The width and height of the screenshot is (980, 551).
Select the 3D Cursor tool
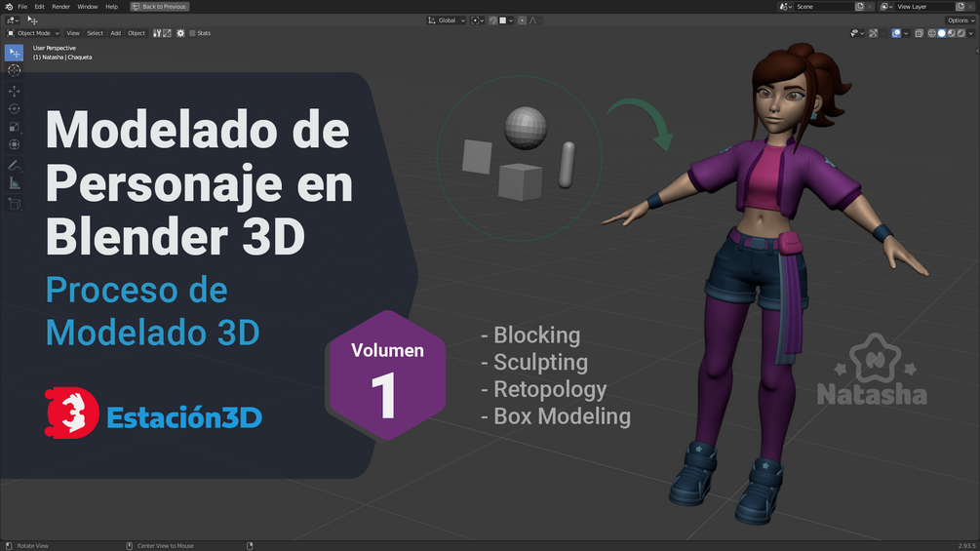(14, 70)
